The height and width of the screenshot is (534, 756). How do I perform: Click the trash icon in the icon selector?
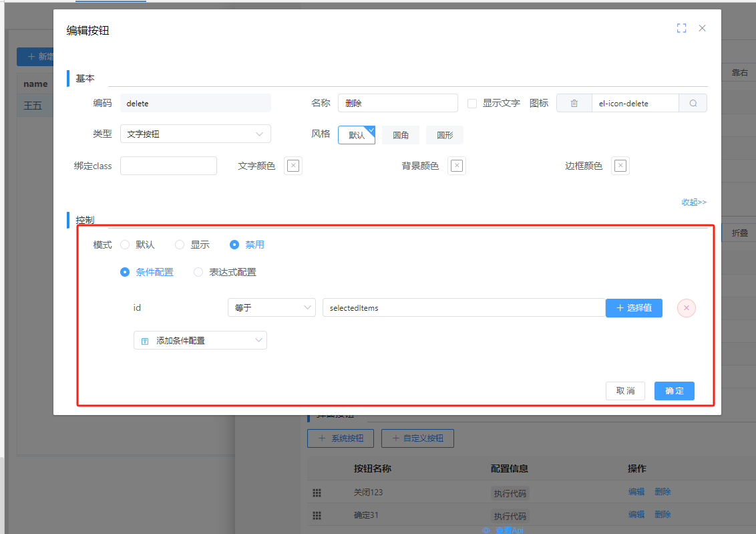(x=574, y=103)
